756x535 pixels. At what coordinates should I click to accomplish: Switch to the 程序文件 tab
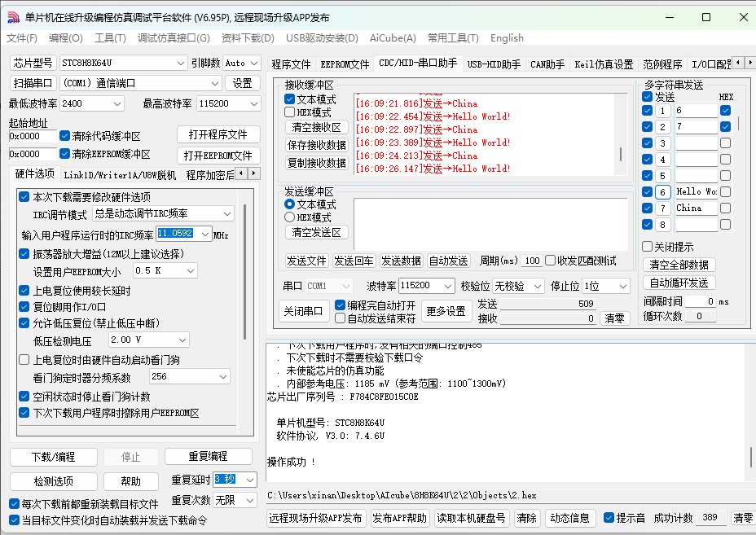(291, 64)
